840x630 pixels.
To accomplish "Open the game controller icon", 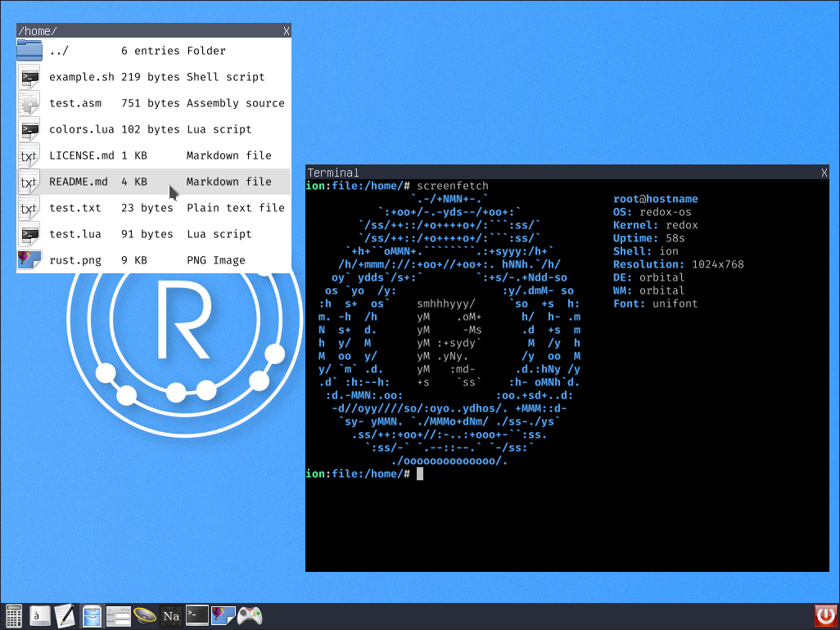I will [x=250, y=616].
